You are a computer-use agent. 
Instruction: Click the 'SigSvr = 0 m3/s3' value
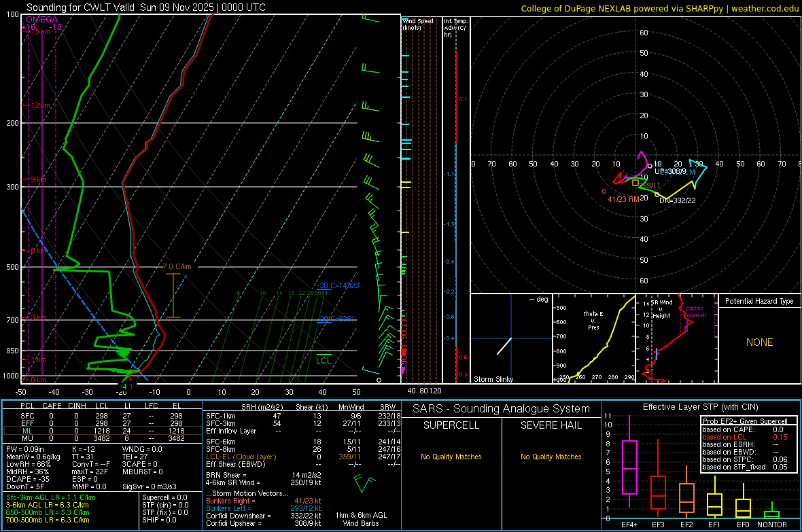150,486
